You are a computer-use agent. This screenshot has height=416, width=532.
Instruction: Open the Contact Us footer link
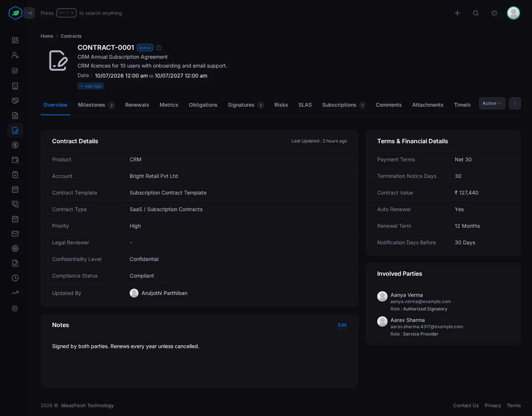point(466,405)
